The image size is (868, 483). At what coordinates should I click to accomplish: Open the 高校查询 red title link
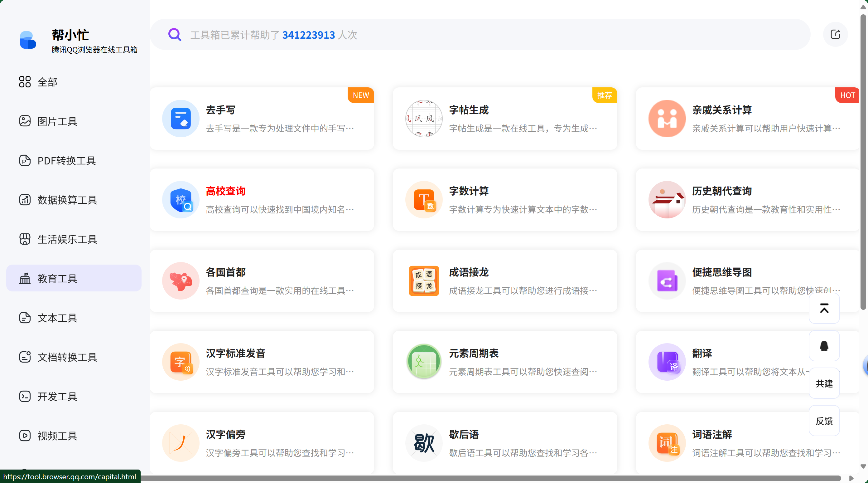pos(225,191)
